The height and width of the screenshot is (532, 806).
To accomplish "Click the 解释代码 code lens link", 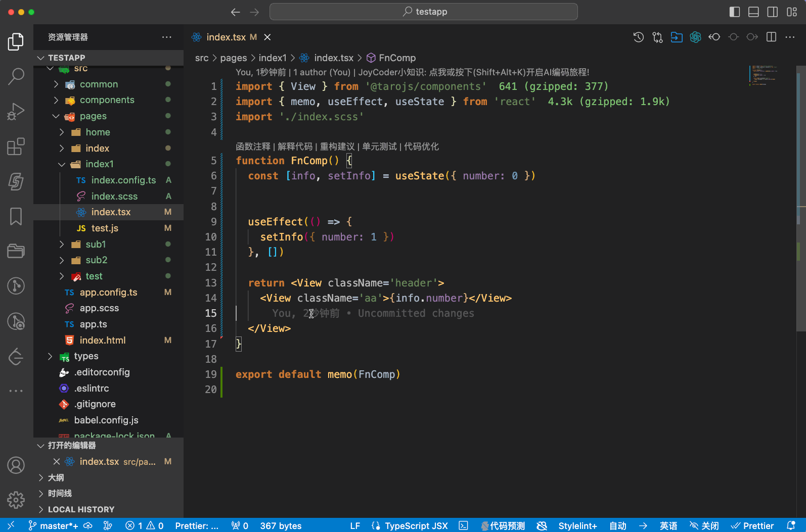I will [295, 147].
